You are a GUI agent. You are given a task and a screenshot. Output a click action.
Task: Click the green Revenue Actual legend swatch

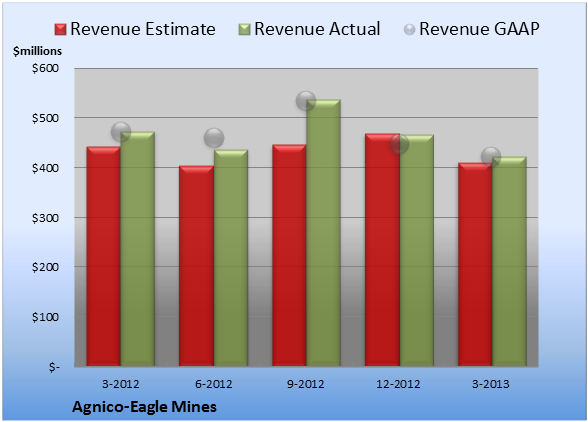coord(244,30)
